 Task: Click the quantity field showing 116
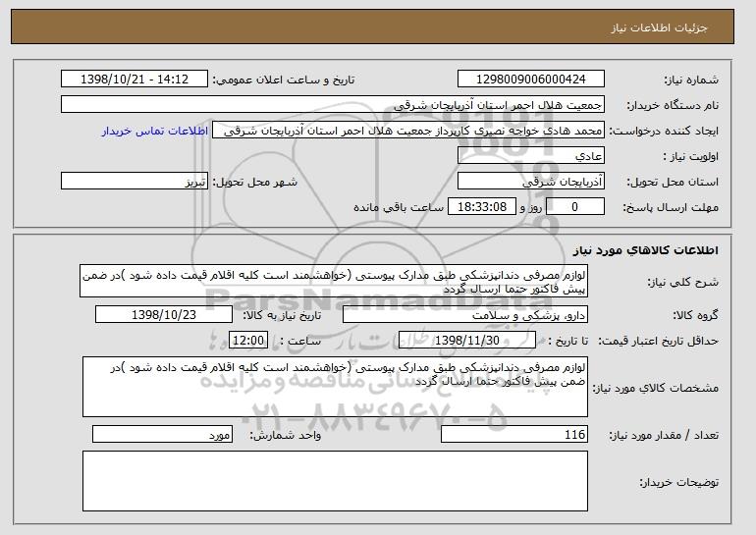[x=514, y=434]
